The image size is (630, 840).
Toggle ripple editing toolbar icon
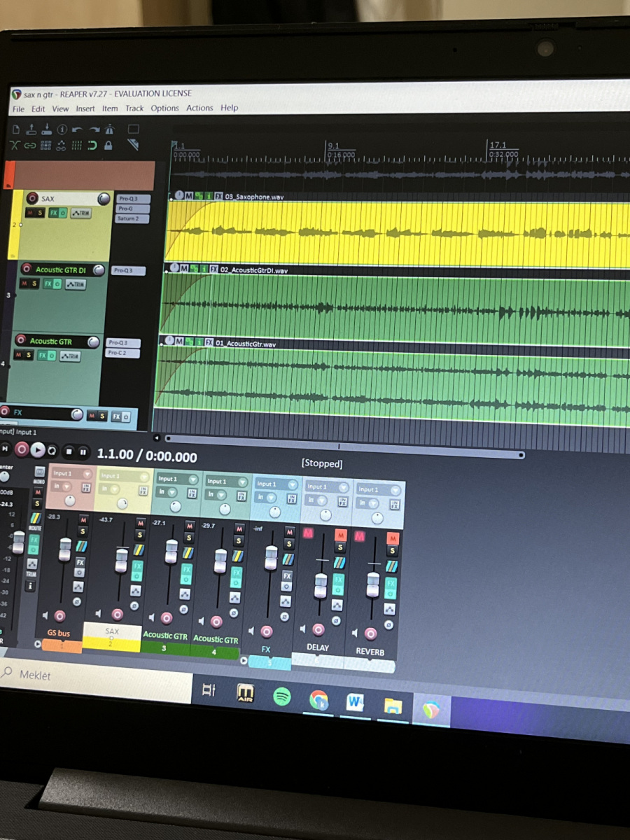46,146
